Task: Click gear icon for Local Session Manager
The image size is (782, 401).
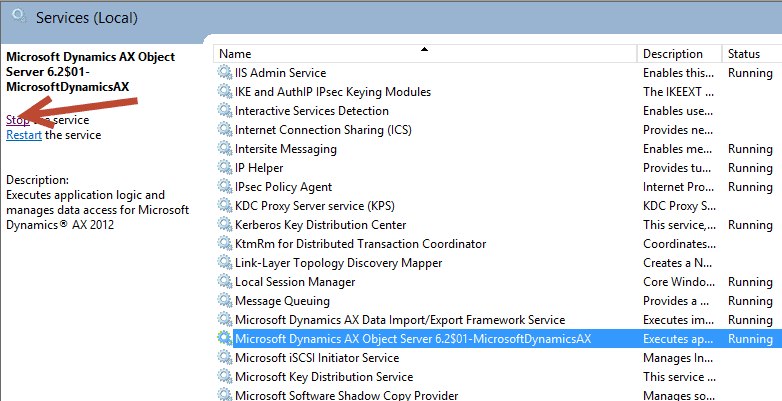Action: coord(224,281)
